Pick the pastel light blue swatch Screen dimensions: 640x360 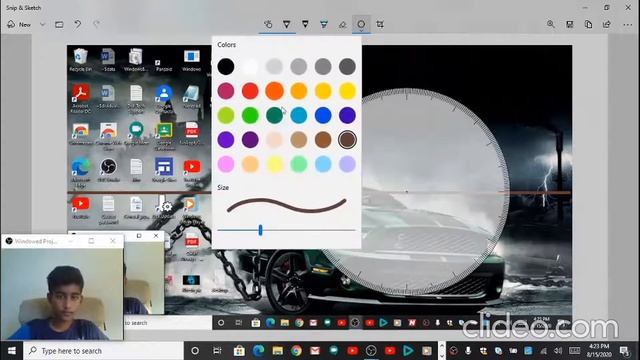point(323,164)
